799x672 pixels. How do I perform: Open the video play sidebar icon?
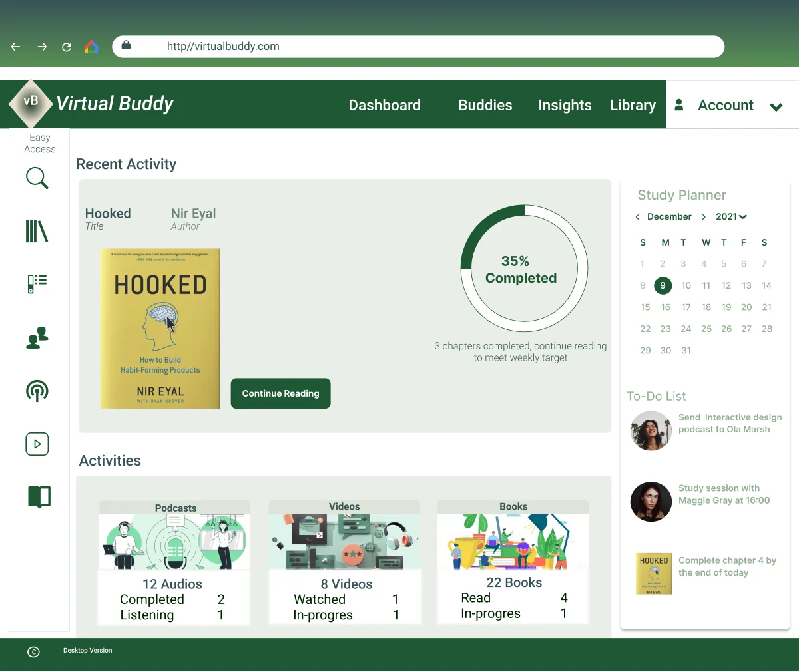[37, 444]
